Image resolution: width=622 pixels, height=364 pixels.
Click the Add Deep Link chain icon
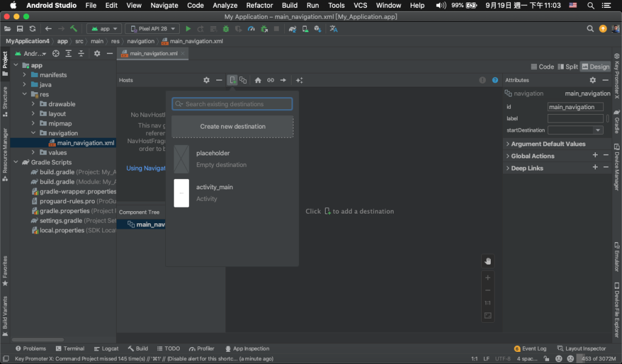click(270, 81)
